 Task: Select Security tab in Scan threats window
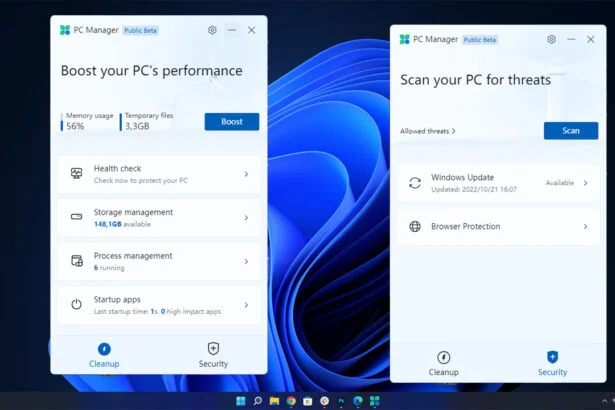(x=552, y=364)
